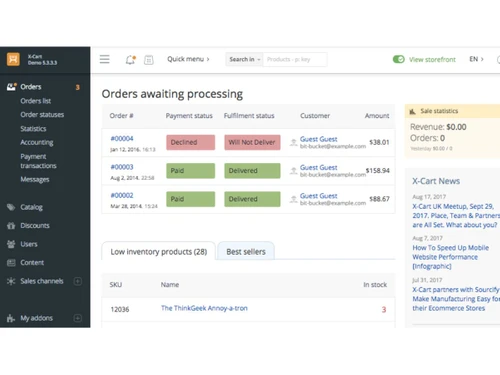Image resolution: width=500 pixels, height=375 pixels.
Task: Open Accounting submenu item
Action: [x=37, y=142]
